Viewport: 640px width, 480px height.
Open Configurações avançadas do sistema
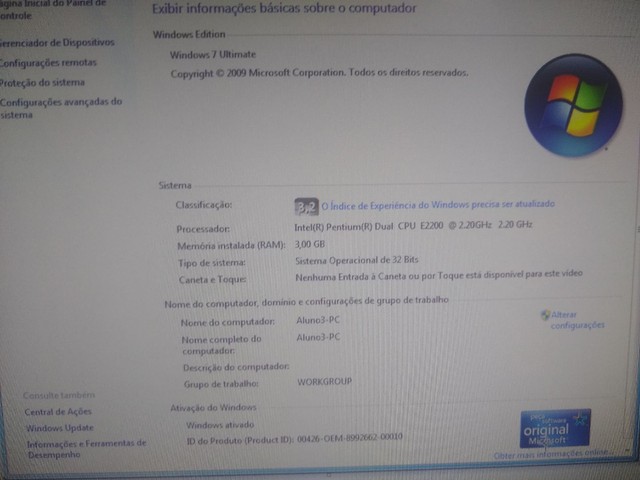coord(61,108)
